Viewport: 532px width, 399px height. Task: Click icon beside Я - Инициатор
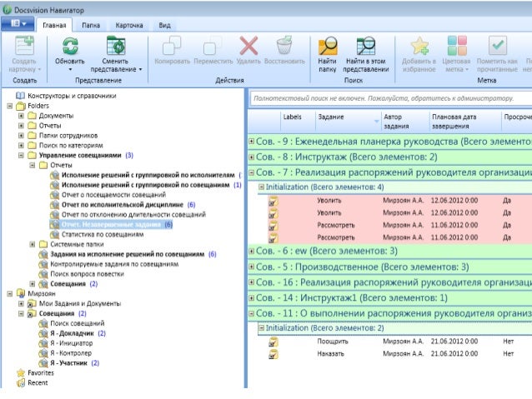[x=43, y=343]
